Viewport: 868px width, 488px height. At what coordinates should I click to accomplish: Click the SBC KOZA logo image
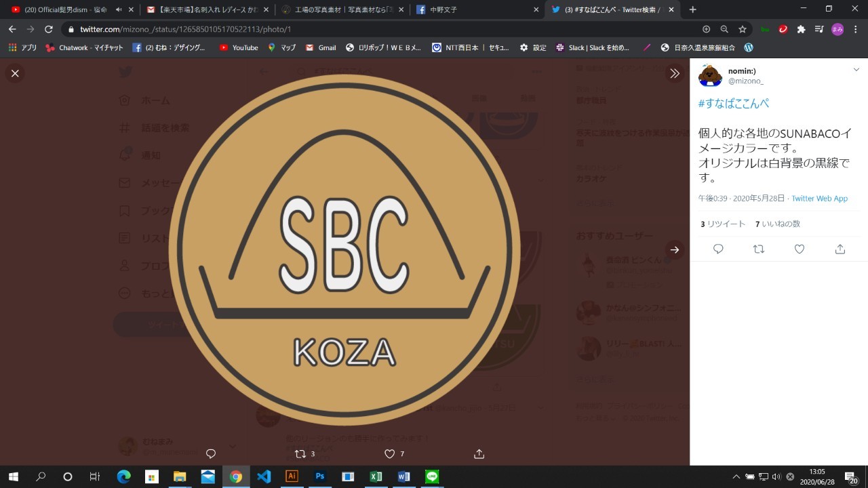click(x=344, y=249)
